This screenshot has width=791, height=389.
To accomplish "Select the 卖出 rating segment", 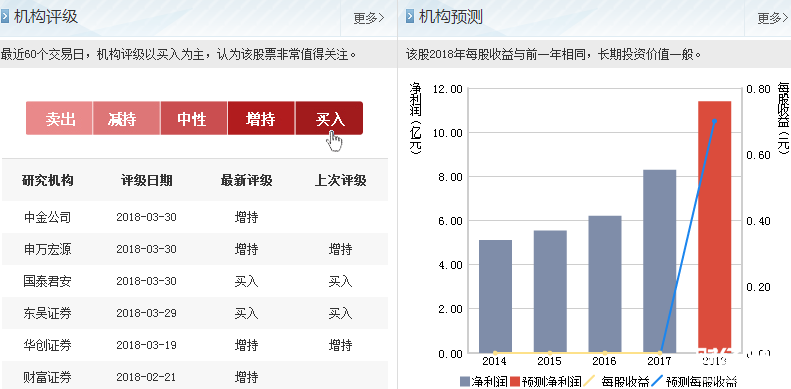I will click(x=60, y=119).
